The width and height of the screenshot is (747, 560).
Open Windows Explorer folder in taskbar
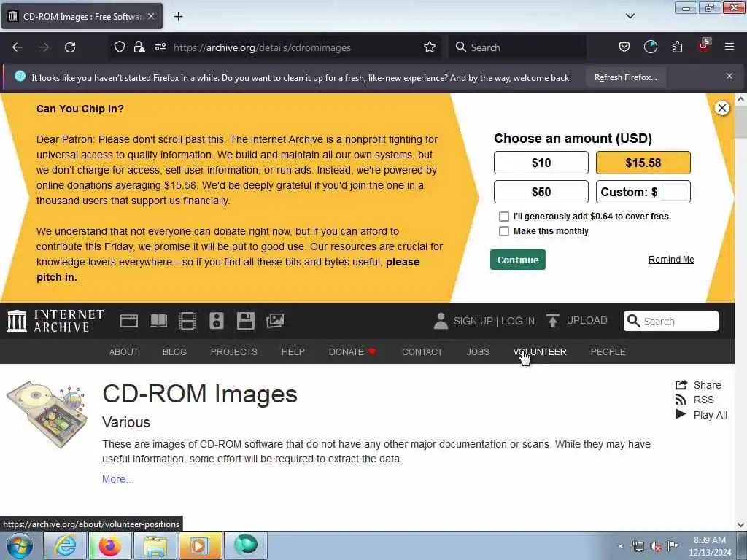tap(155, 545)
